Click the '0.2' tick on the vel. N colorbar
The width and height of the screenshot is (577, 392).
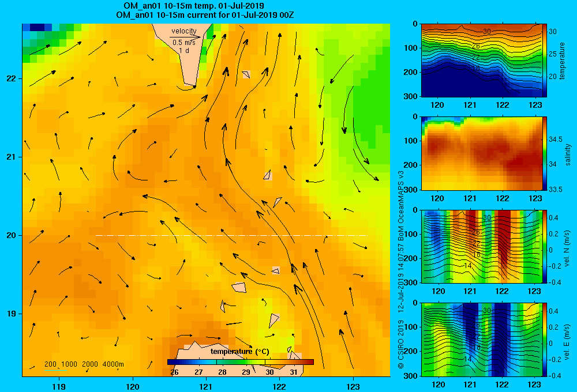point(554,234)
